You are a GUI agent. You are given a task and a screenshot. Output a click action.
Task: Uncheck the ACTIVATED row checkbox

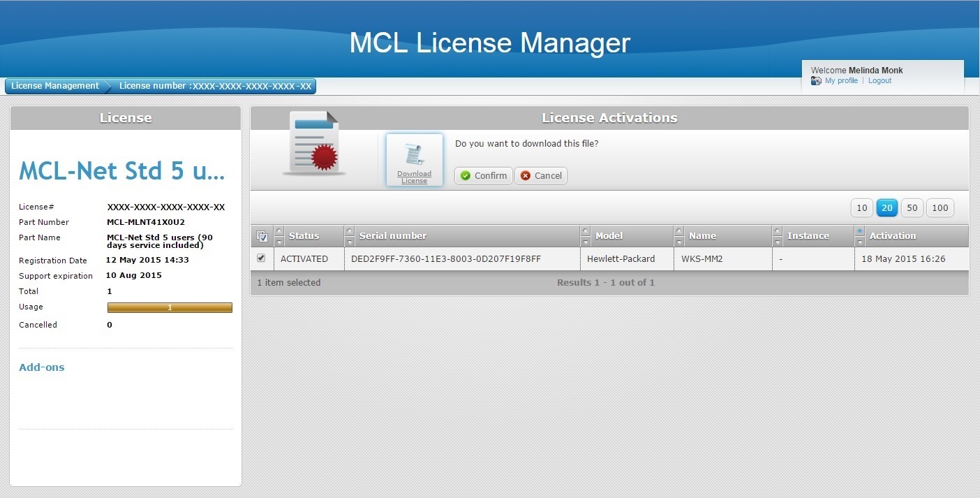pos(261,258)
